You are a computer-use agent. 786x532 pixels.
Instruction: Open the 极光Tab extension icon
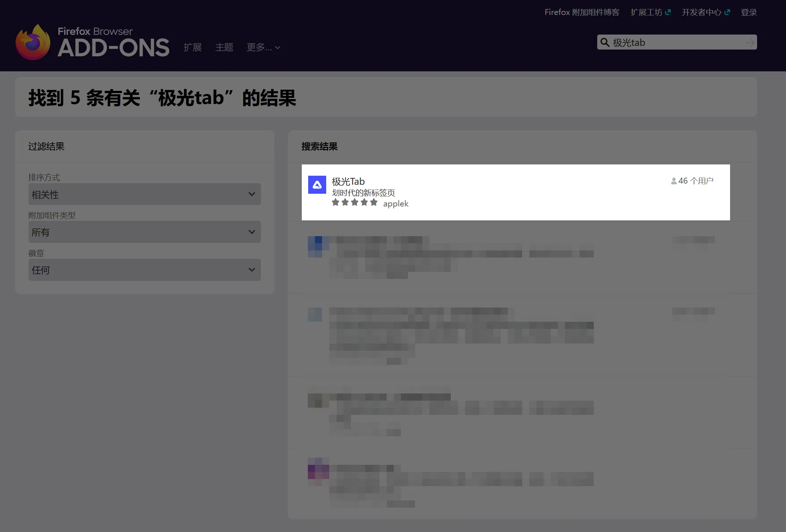pyautogui.click(x=317, y=185)
